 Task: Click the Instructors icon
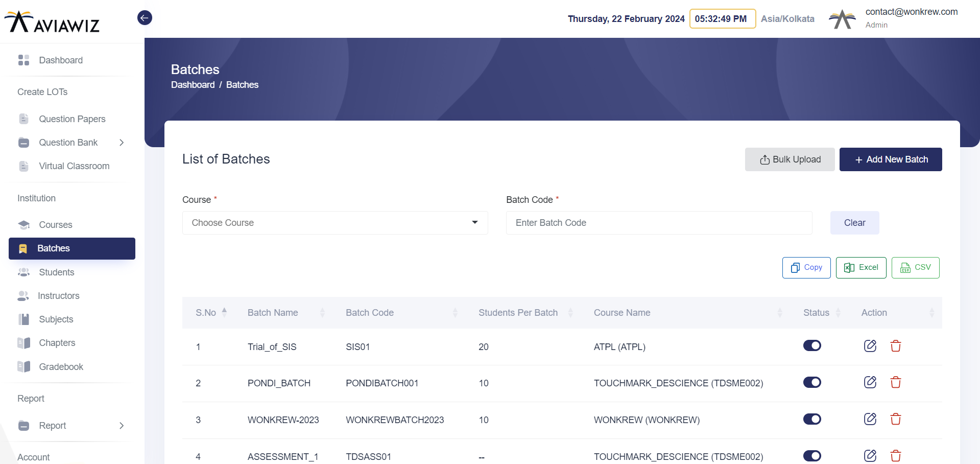click(x=23, y=296)
